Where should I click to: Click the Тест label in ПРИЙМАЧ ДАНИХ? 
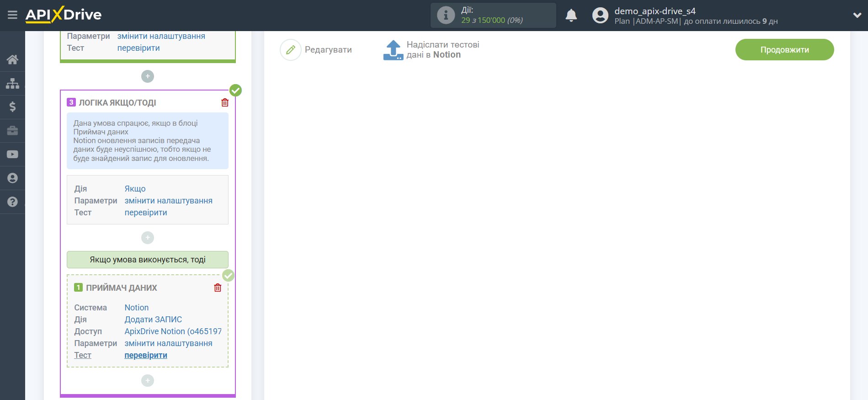point(83,355)
